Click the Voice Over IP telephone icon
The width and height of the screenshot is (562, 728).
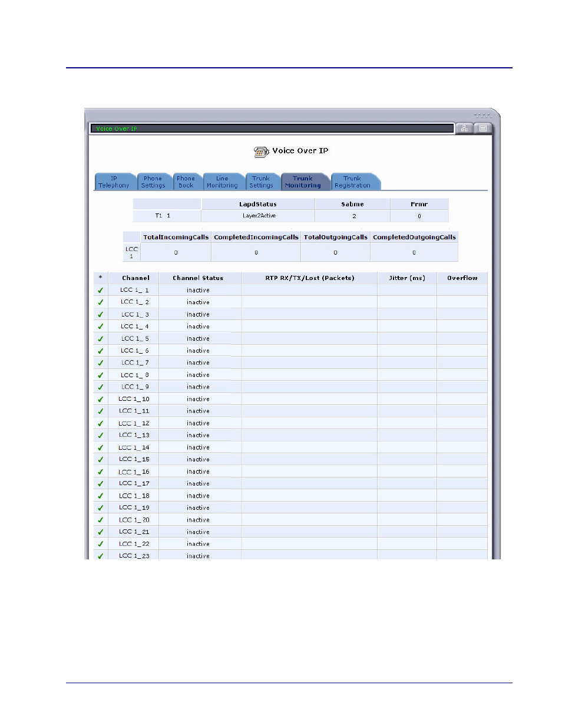pos(261,152)
